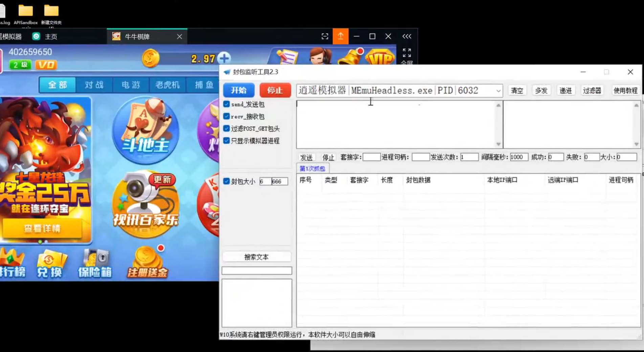Open the 过滤器 filter button
The height and width of the screenshot is (352, 644).
point(592,91)
